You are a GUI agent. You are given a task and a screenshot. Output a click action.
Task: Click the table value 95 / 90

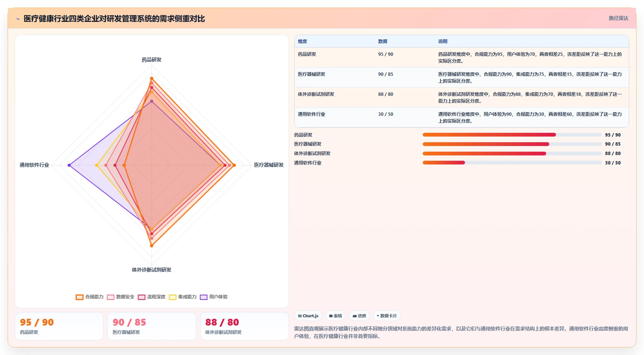[x=386, y=54]
